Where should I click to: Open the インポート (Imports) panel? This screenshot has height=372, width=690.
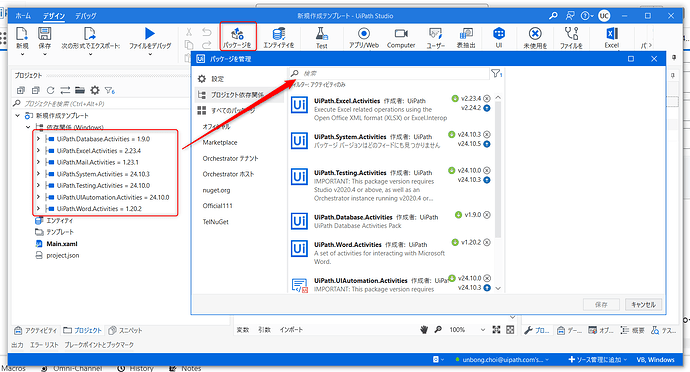point(291,330)
